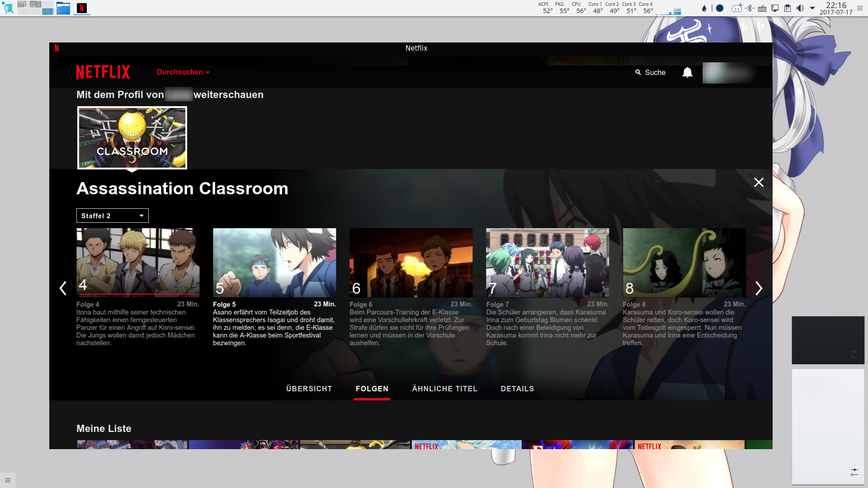Viewport: 868px width, 488px height.
Task: Click the Bluetooth tray icon
Action: (x=750, y=8)
